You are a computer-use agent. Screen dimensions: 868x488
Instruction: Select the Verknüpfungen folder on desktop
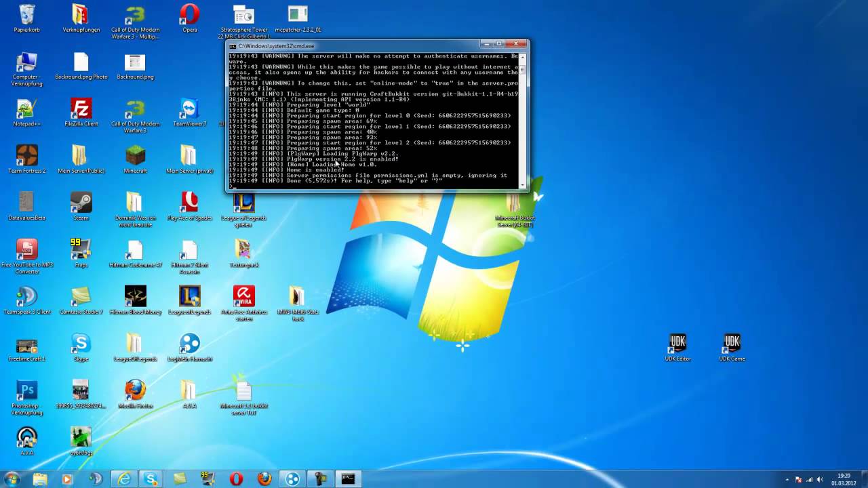(81, 19)
